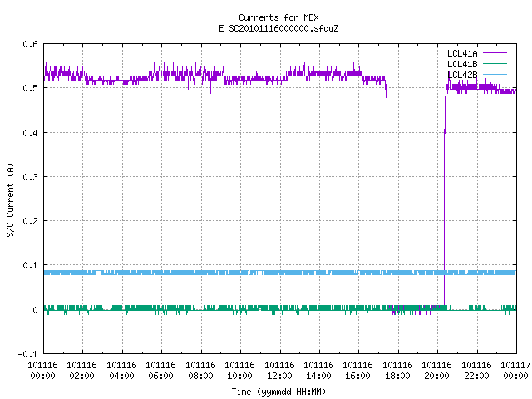Click the 101116 18:00 x-axis tick label
Screen dimensions: 532x399
click(397, 371)
